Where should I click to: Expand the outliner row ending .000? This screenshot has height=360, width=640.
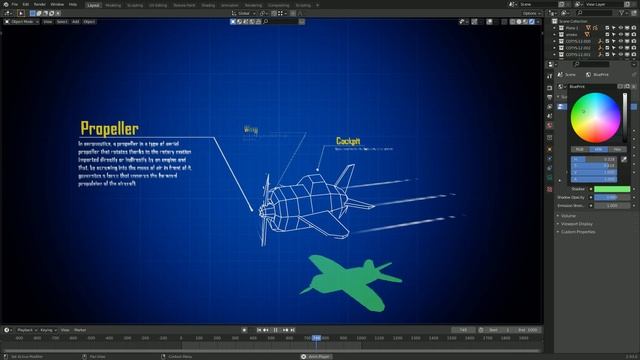tap(554, 41)
